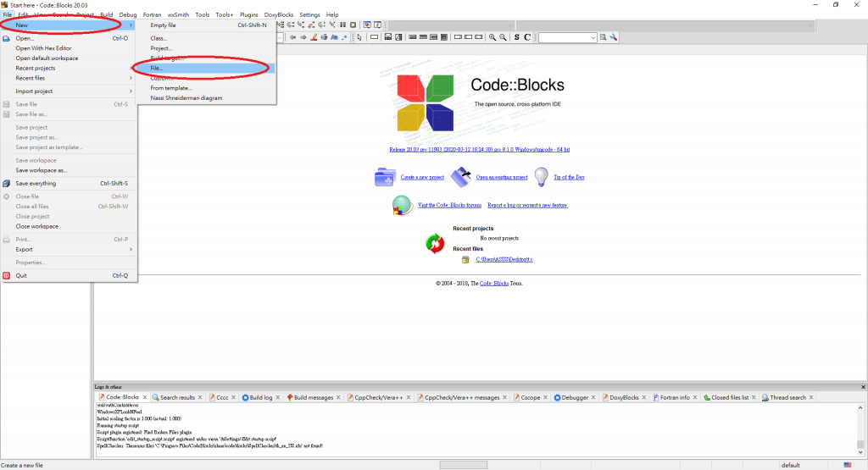Select Save workspace as...
The image size is (868, 470).
[69, 170]
